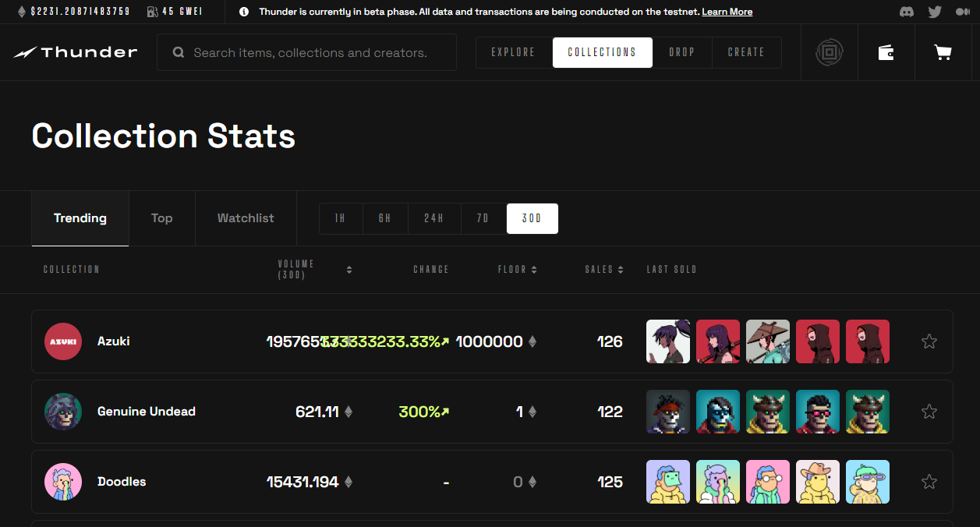Click the Change column header

[x=431, y=270]
